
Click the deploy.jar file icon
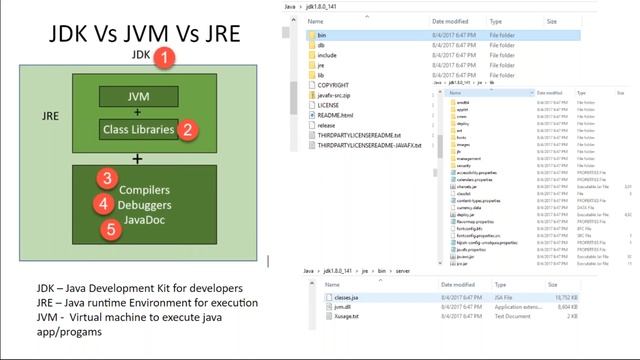(453, 214)
